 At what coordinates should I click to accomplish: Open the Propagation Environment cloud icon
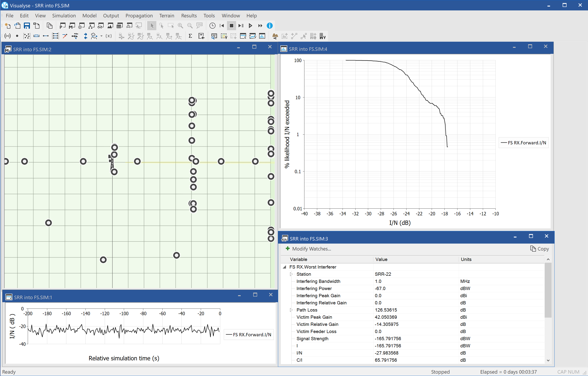click(94, 36)
